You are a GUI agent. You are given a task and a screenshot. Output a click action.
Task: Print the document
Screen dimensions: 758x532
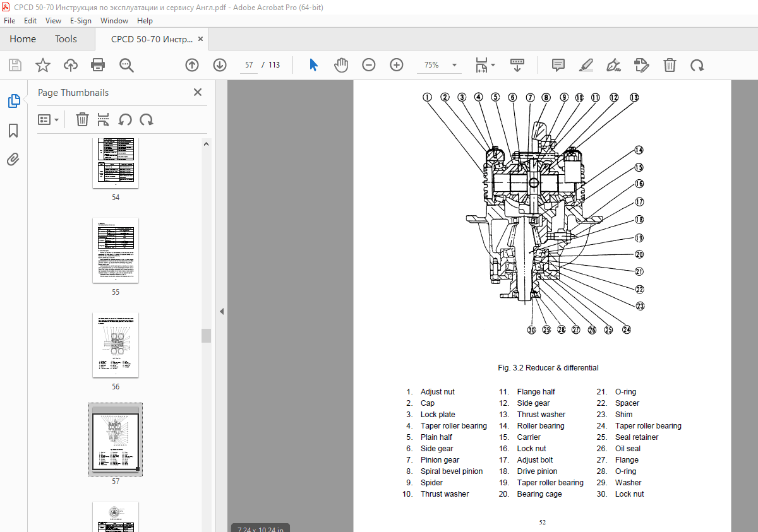coord(97,64)
